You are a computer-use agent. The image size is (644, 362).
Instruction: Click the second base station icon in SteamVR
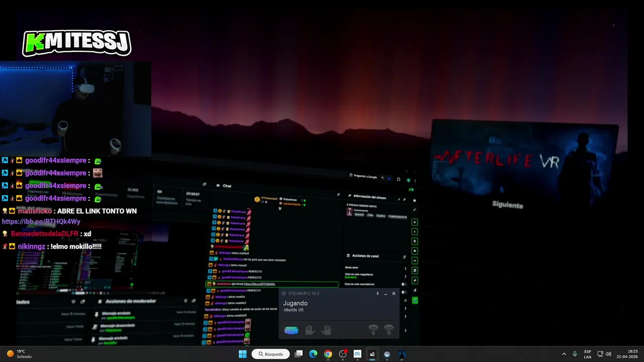point(389,330)
